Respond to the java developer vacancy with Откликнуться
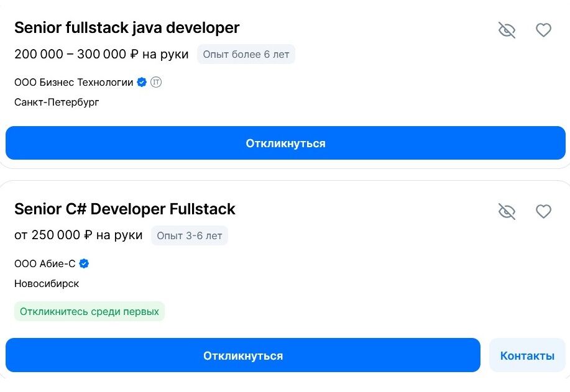 (285, 144)
